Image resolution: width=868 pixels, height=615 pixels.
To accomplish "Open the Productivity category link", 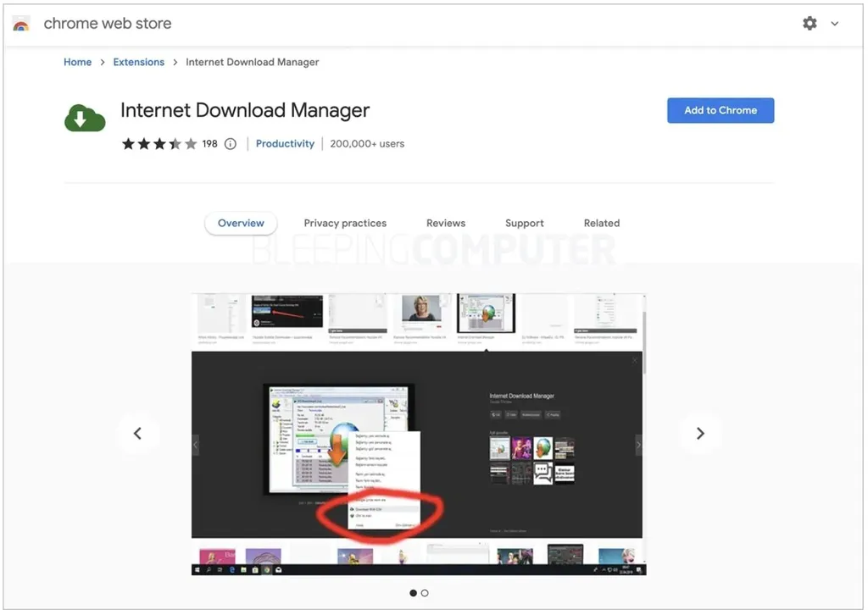I will point(285,143).
